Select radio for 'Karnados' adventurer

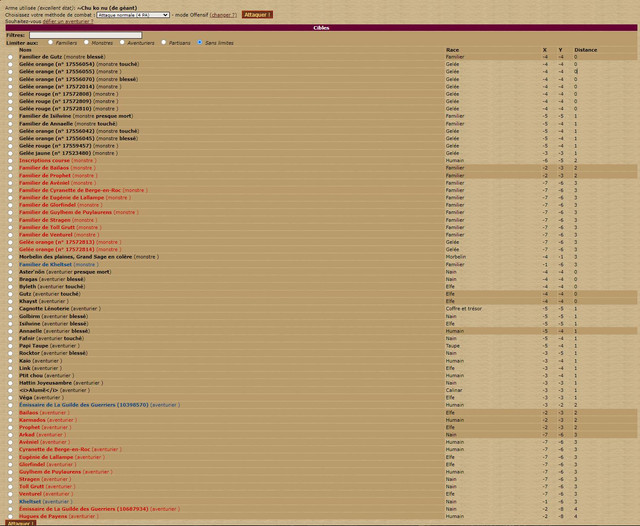(10, 420)
